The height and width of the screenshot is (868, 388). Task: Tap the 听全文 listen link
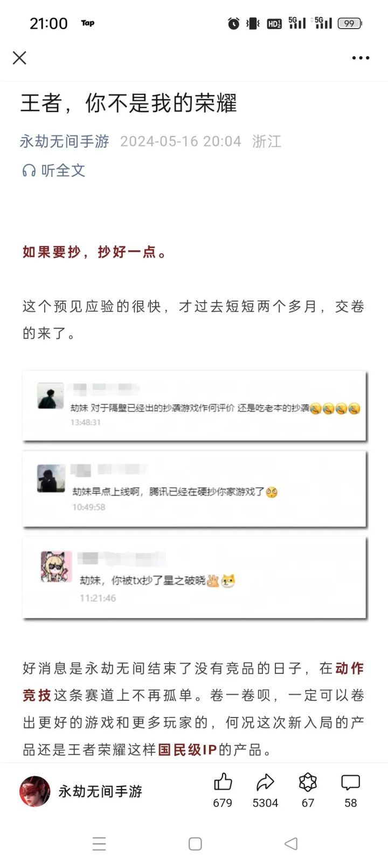(63, 171)
